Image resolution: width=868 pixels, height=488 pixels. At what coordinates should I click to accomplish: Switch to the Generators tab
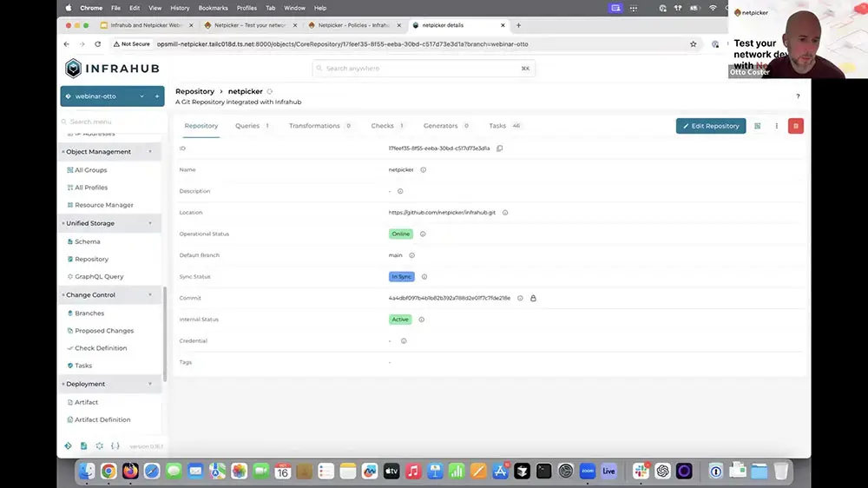(x=446, y=126)
